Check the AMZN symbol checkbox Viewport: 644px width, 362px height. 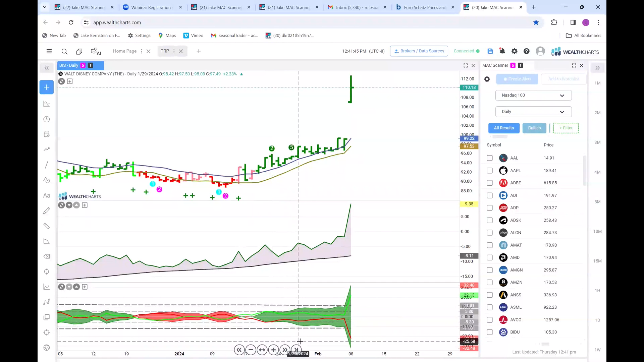coord(490,282)
